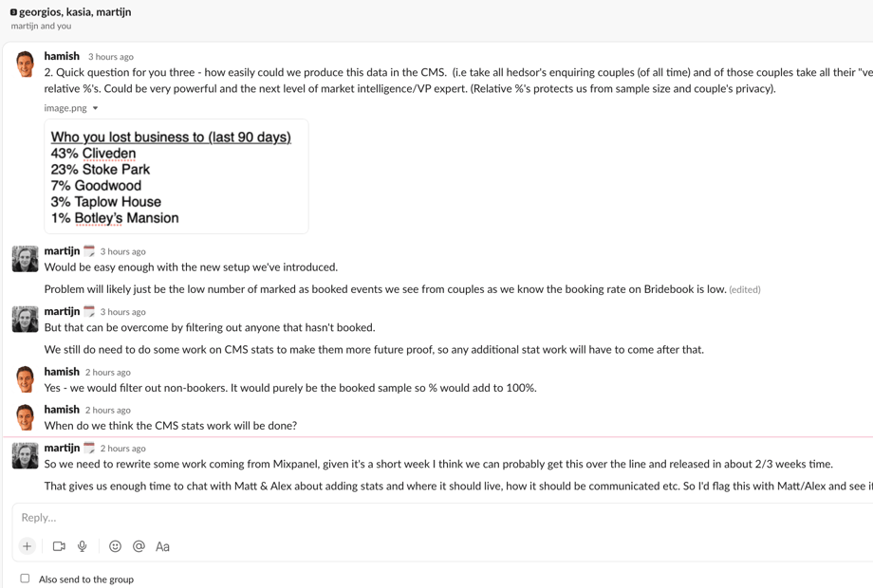This screenshot has width=873, height=588.
Task: Click the plus attach button in composer
Action: pos(27,546)
